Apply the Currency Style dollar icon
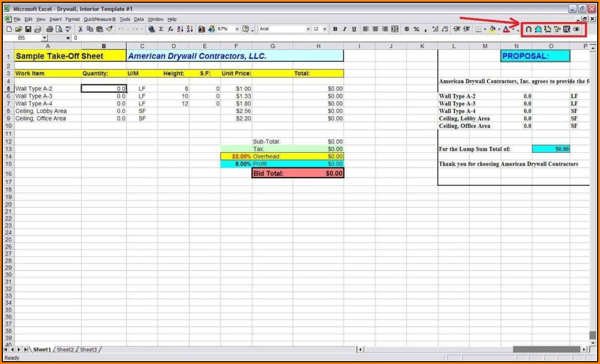The width and height of the screenshot is (600, 364). click(407, 29)
